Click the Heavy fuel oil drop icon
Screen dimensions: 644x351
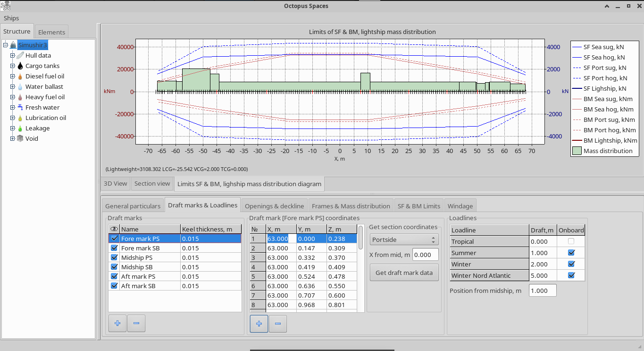click(x=20, y=97)
